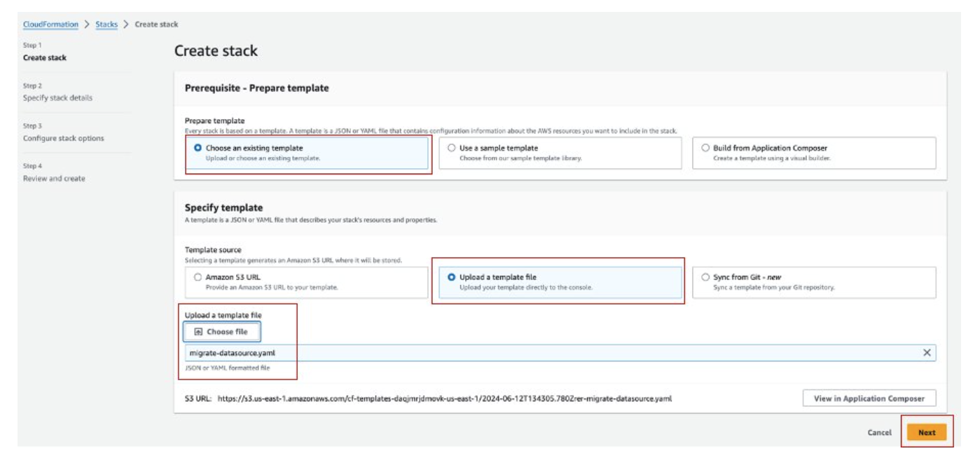Viewport: 980px width, 472px height.
Task: Go to Step 4 Review and create
Action: coord(54,179)
